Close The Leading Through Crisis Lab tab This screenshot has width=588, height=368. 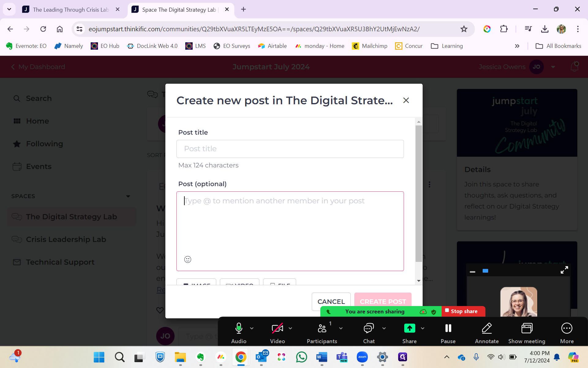coord(118,9)
